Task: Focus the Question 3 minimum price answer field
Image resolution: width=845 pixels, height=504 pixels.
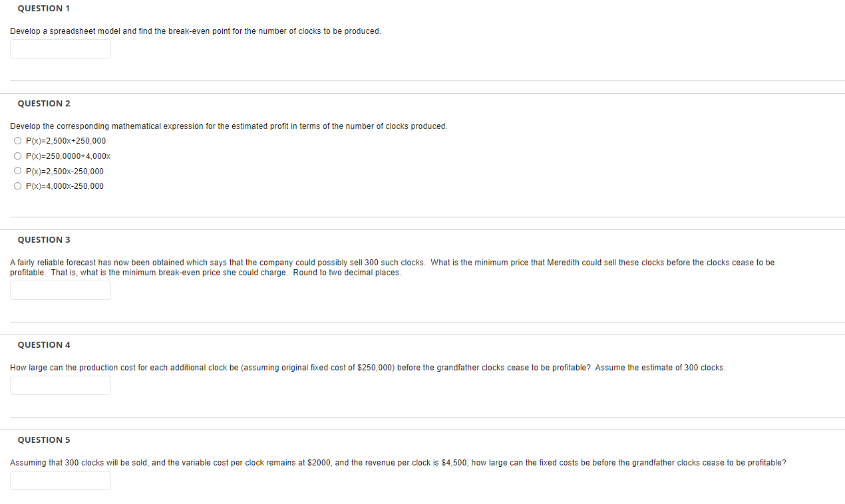Action: tap(61, 290)
